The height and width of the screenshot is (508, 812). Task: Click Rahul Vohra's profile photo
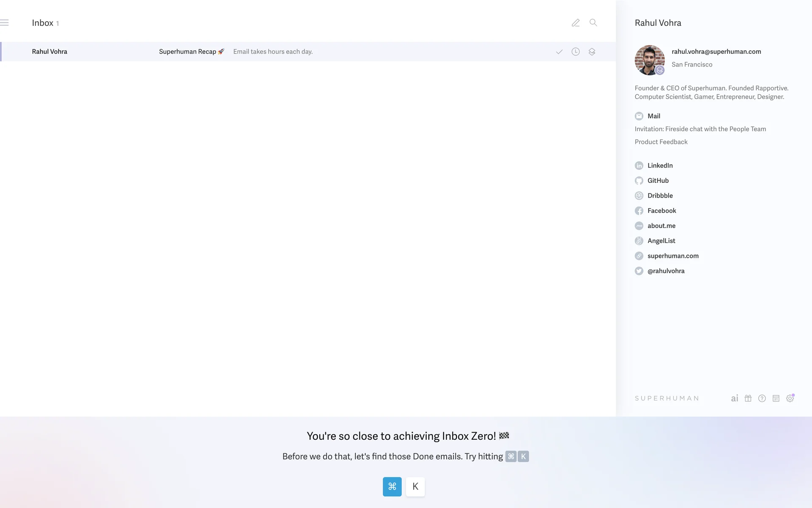[649, 60]
